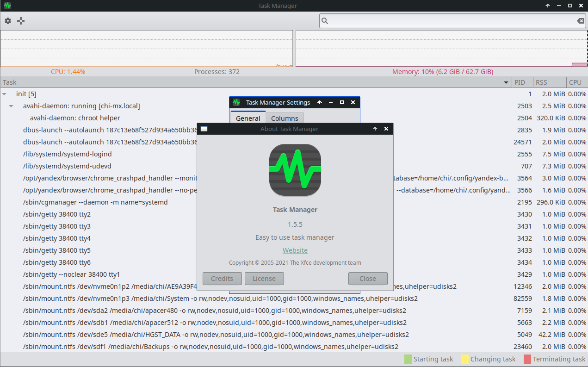Minimize the main Task Manager window
Viewport: 588px width, 367px height.
pyautogui.click(x=559, y=6)
